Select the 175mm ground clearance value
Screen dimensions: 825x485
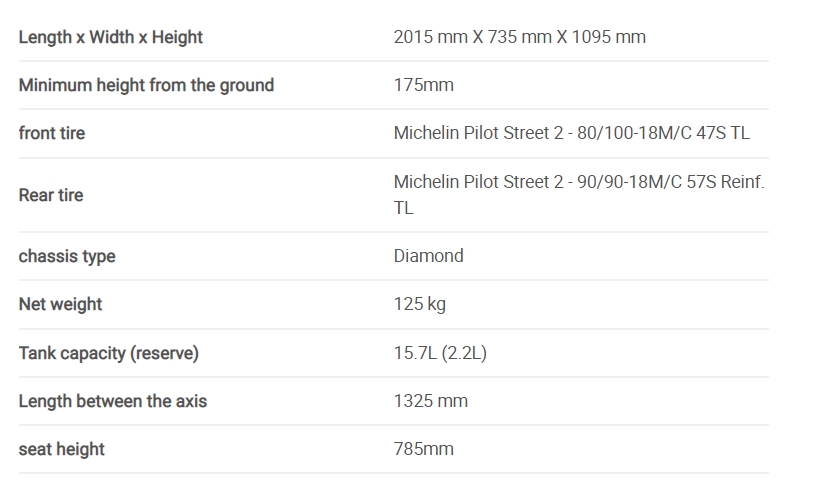coord(424,85)
